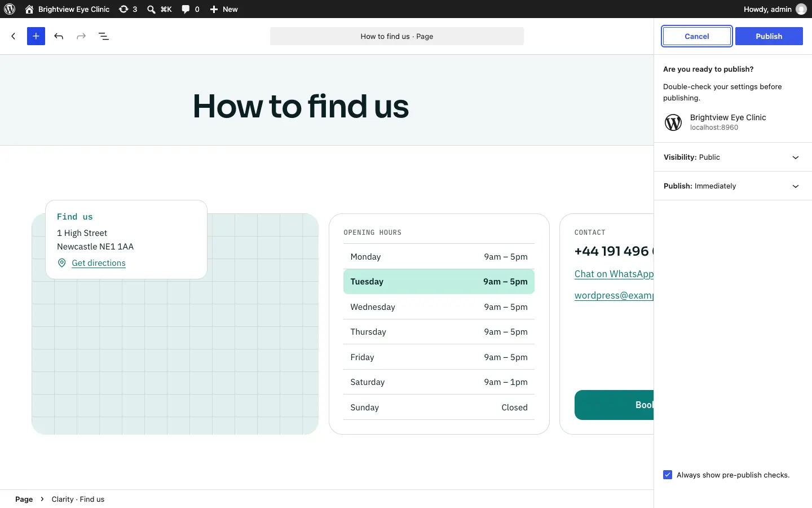Select the '1 High Street' address line
Viewport: 812px width, 508px height.
(82, 233)
